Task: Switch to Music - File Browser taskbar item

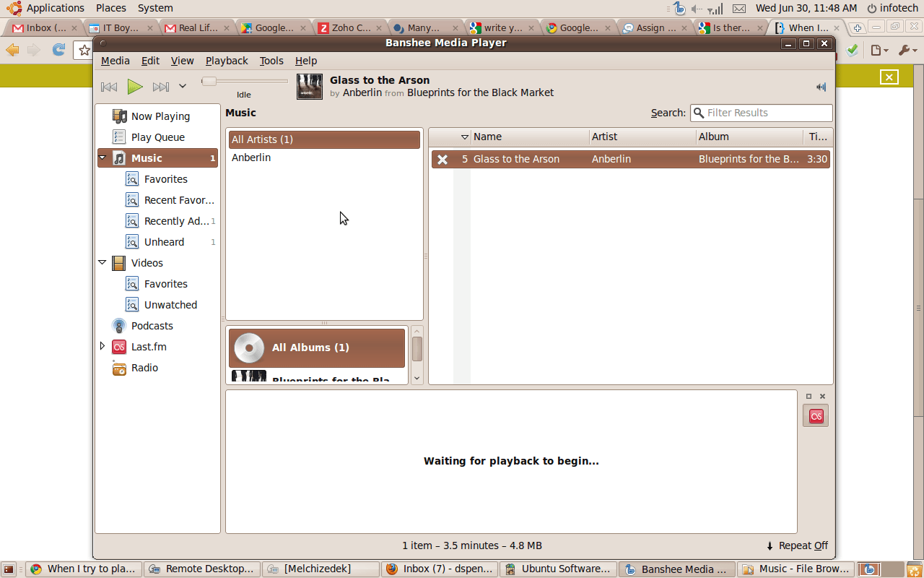Action: point(795,569)
